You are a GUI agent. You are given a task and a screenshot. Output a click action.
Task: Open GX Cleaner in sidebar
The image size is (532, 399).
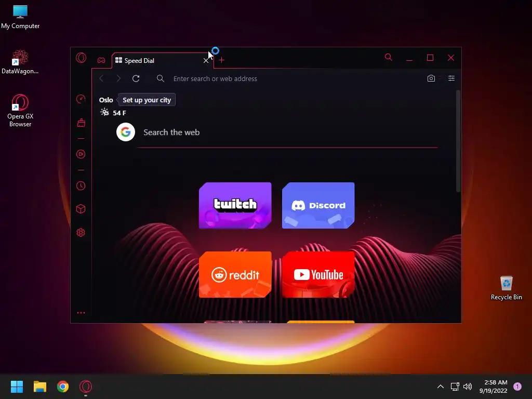pos(81,123)
